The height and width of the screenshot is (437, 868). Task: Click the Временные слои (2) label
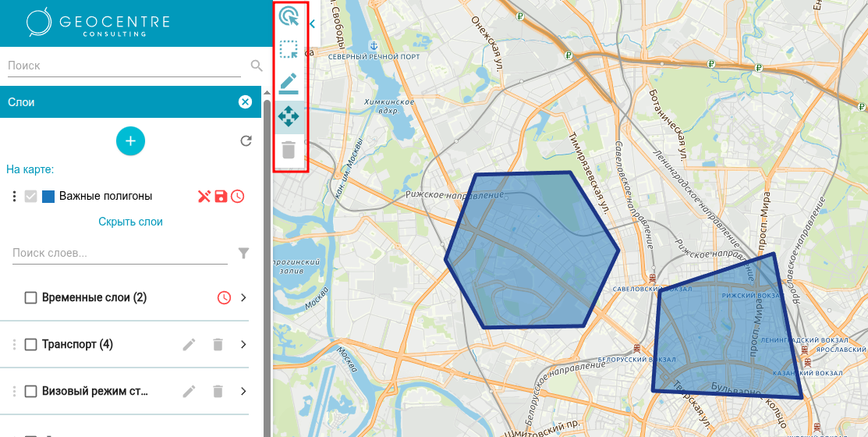pyautogui.click(x=94, y=298)
